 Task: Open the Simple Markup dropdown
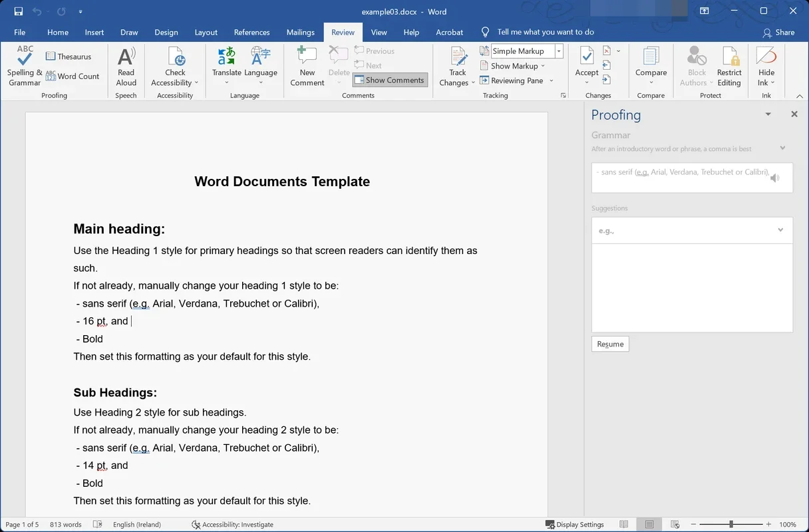558,51
